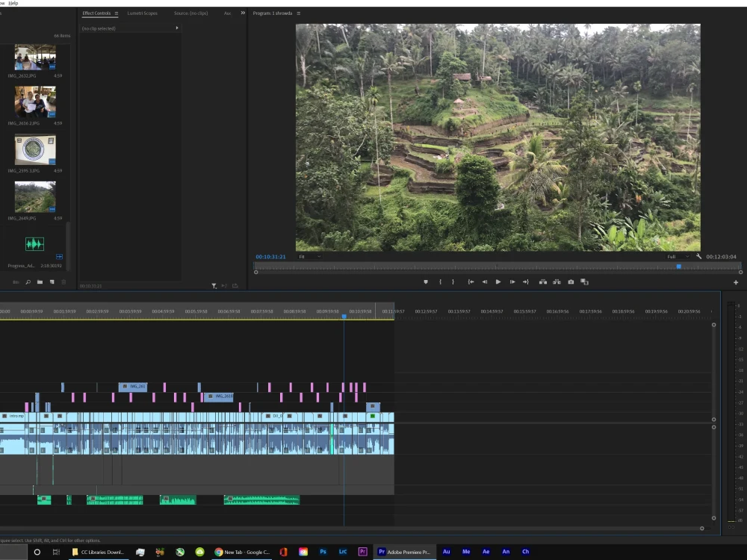The height and width of the screenshot is (560, 747).
Task: Open Adobe Animate from taskbar
Action: [506, 552]
